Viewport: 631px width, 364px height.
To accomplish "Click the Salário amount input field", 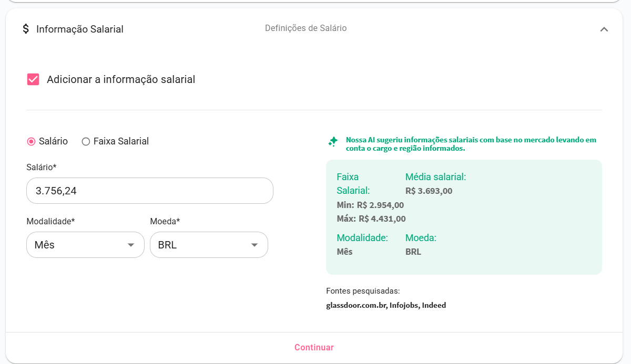I will [x=149, y=191].
